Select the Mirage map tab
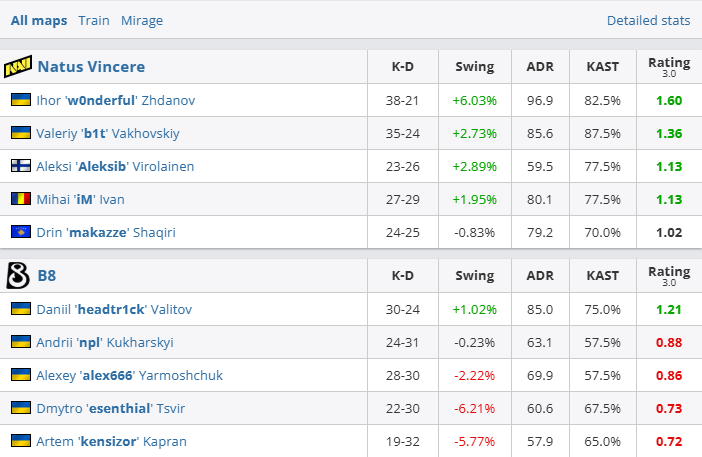 tap(142, 20)
